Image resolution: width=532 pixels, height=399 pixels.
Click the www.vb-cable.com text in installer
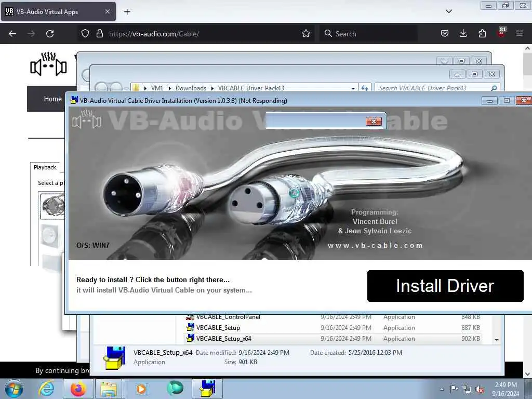tap(375, 245)
